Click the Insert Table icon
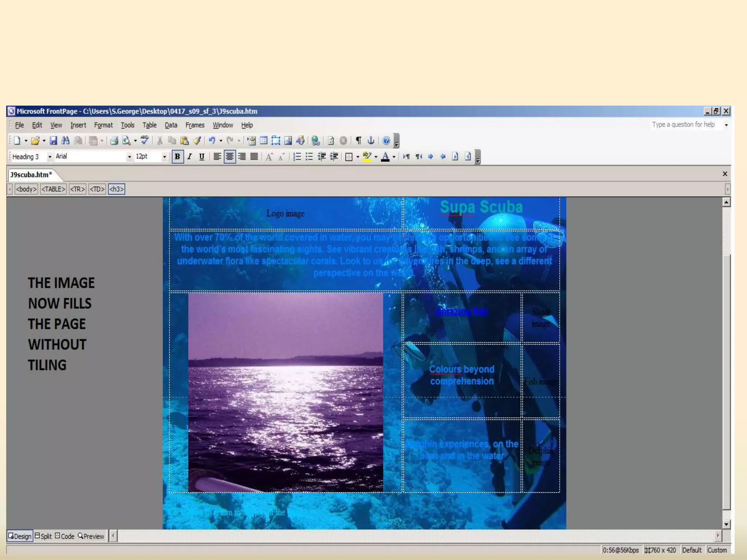Viewport: 747px width, 560px height. tap(264, 141)
